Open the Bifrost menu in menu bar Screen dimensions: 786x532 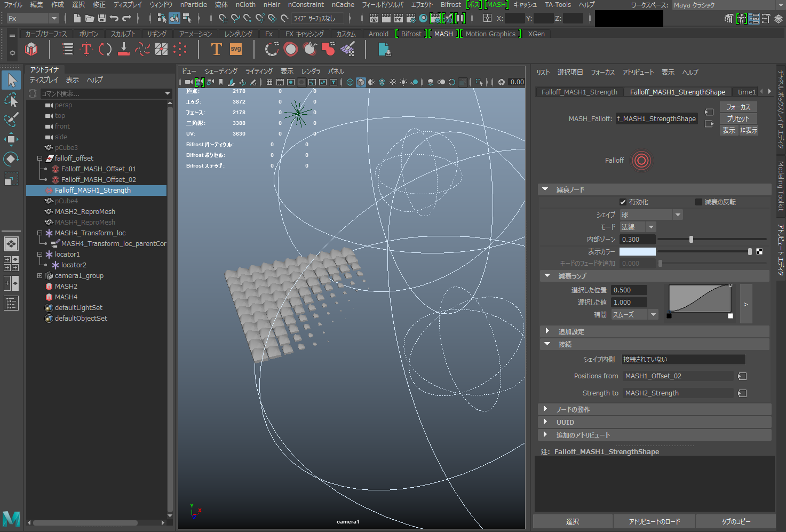point(451,4)
